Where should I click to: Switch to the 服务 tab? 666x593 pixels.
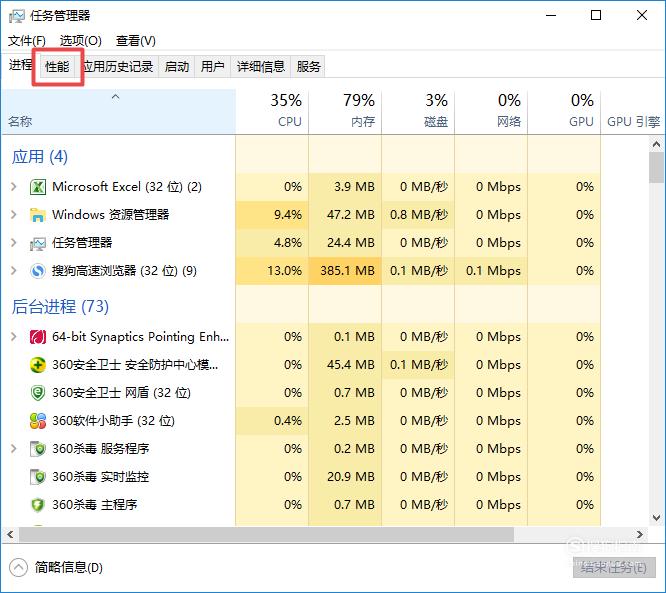(x=308, y=67)
